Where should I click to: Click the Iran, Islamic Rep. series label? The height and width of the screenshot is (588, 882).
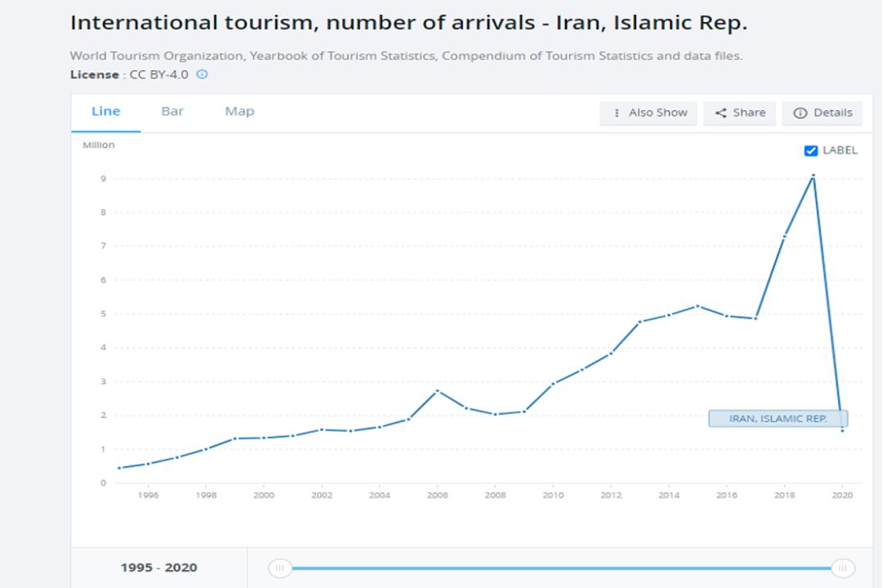(778, 419)
